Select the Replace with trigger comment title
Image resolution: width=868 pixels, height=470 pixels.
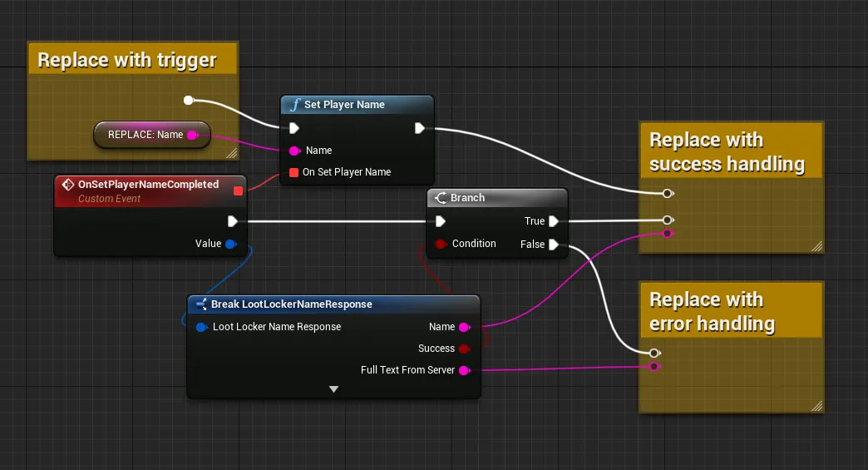tap(126, 60)
